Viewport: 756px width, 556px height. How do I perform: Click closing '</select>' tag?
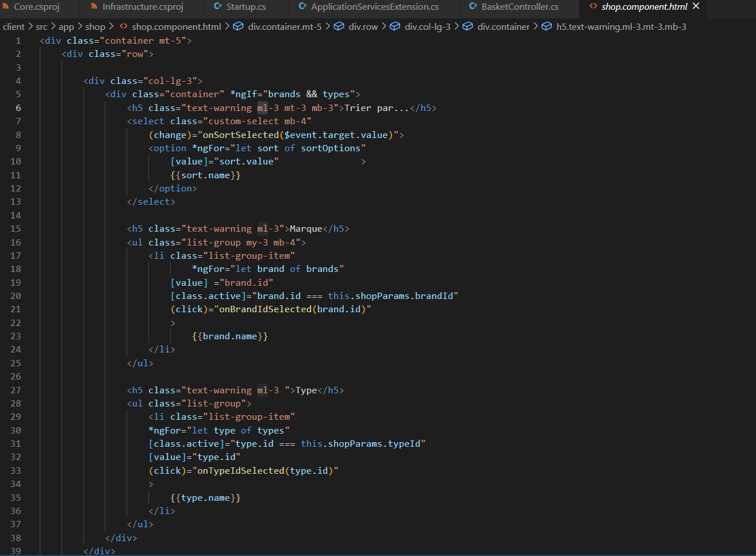point(151,202)
